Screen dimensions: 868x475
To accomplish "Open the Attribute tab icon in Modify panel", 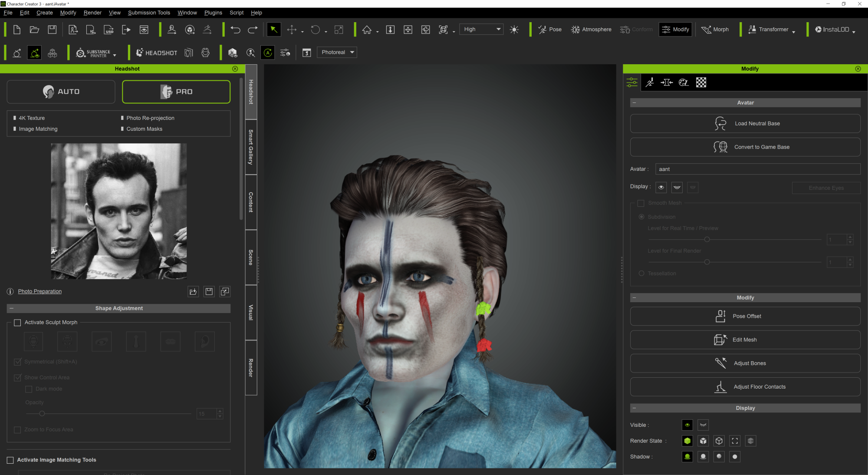I will click(632, 82).
